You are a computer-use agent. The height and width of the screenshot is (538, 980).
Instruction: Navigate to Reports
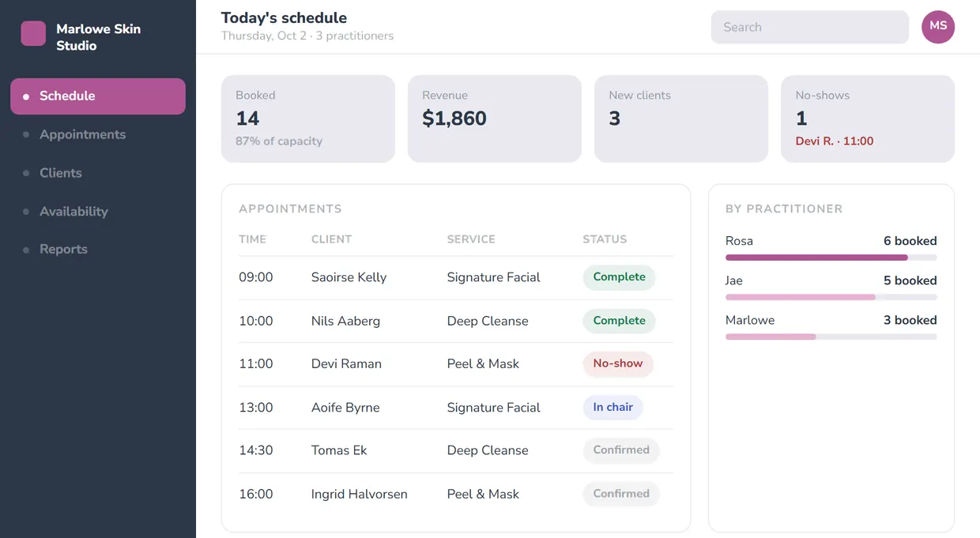tap(98, 250)
